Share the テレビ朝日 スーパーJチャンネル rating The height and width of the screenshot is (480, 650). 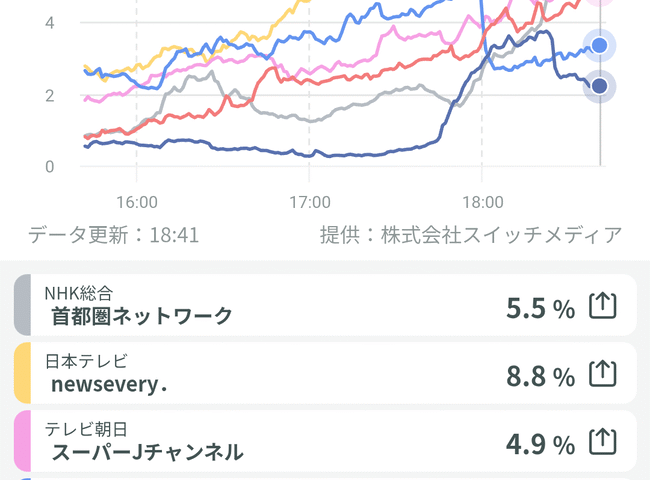tap(601, 441)
